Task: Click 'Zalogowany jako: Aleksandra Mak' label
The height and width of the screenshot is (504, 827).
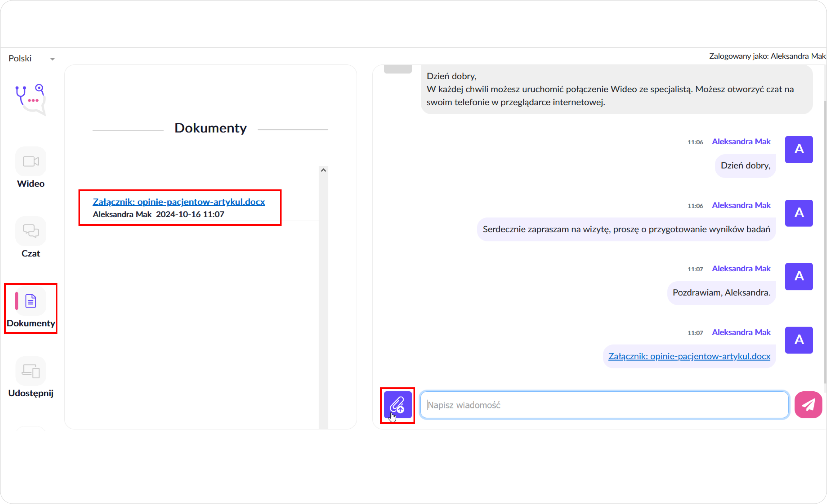Action: 767,56
